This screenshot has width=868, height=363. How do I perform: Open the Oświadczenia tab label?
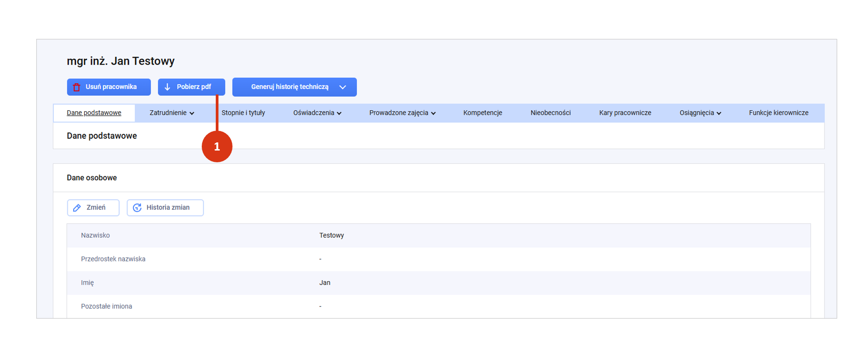[x=314, y=113]
